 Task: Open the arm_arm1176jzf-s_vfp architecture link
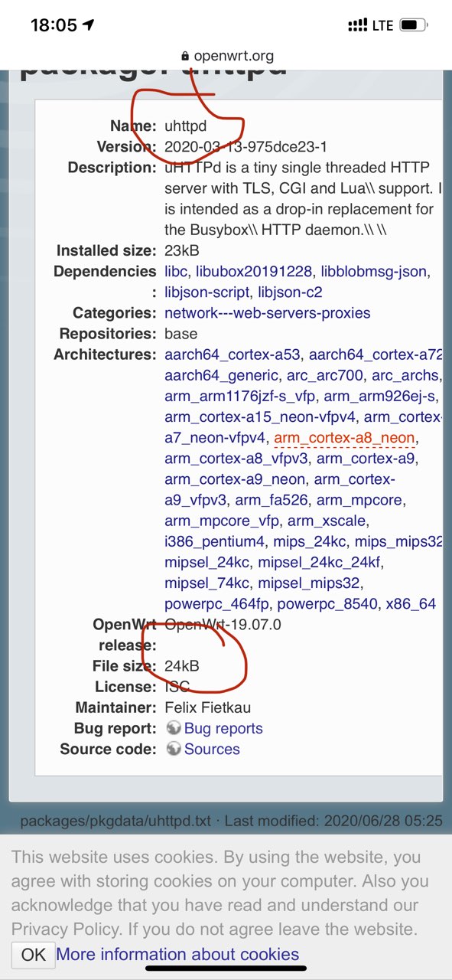coord(240,397)
